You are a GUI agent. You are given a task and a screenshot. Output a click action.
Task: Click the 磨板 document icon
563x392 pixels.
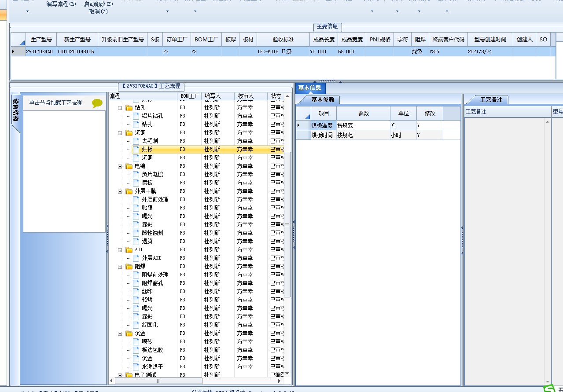pyautogui.click(x=136, y=183)
